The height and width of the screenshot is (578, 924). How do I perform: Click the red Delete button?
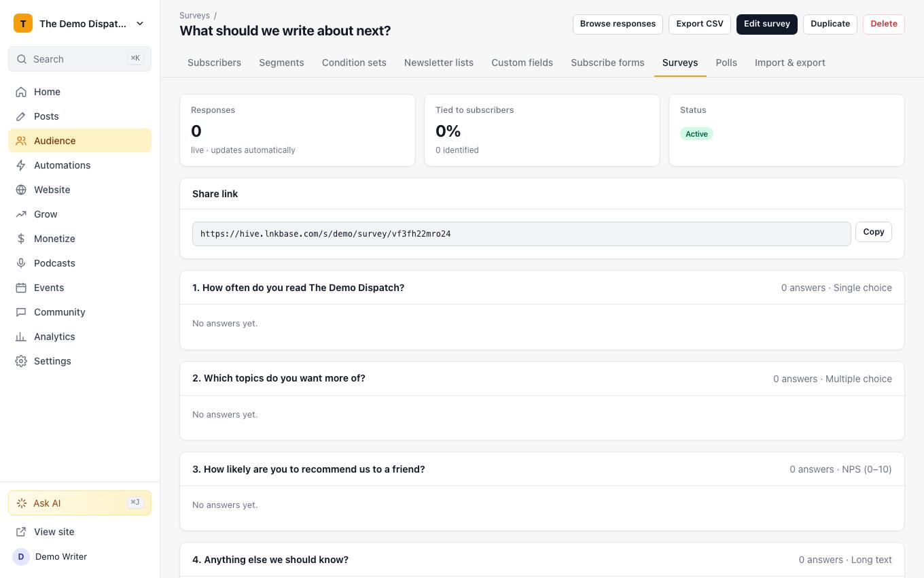(884, 24)
